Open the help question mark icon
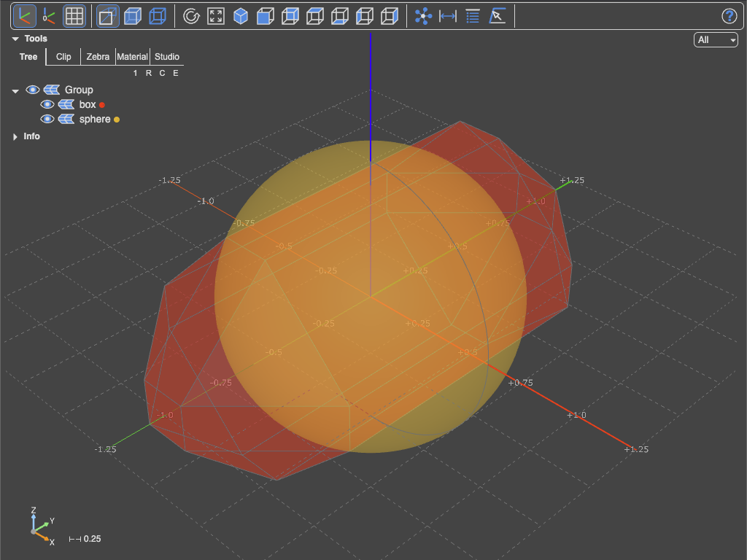 tap(729, 16)
